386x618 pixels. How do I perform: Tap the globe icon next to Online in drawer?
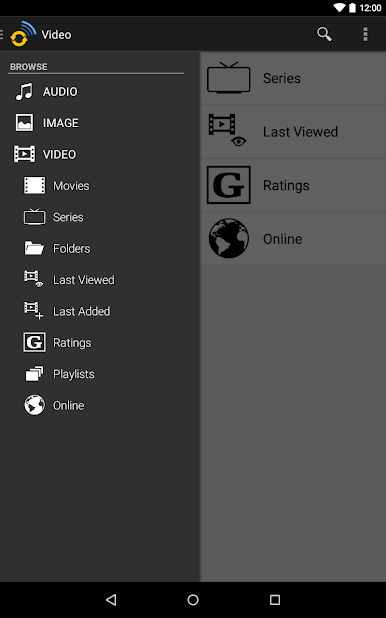(x=35, y=405)
